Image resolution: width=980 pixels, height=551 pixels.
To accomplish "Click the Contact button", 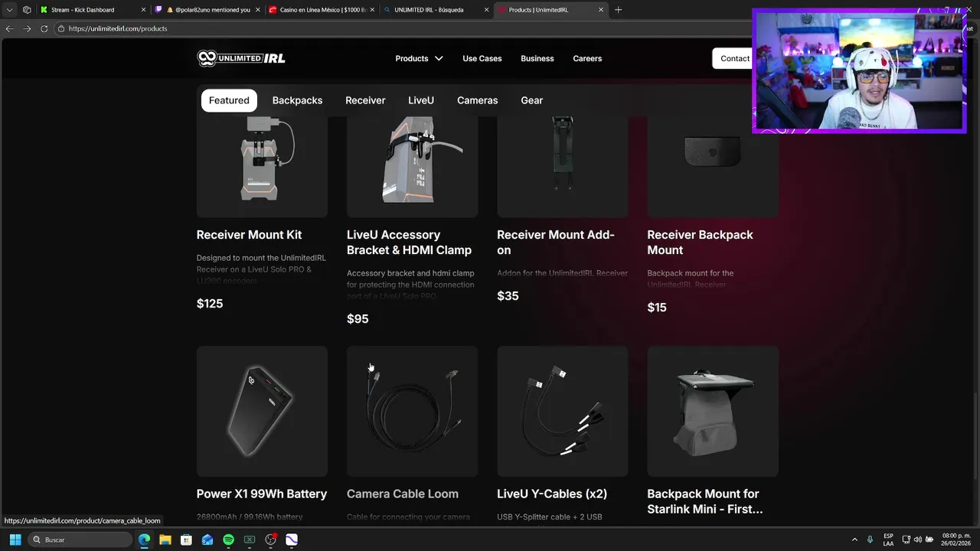I will point(733,58).
